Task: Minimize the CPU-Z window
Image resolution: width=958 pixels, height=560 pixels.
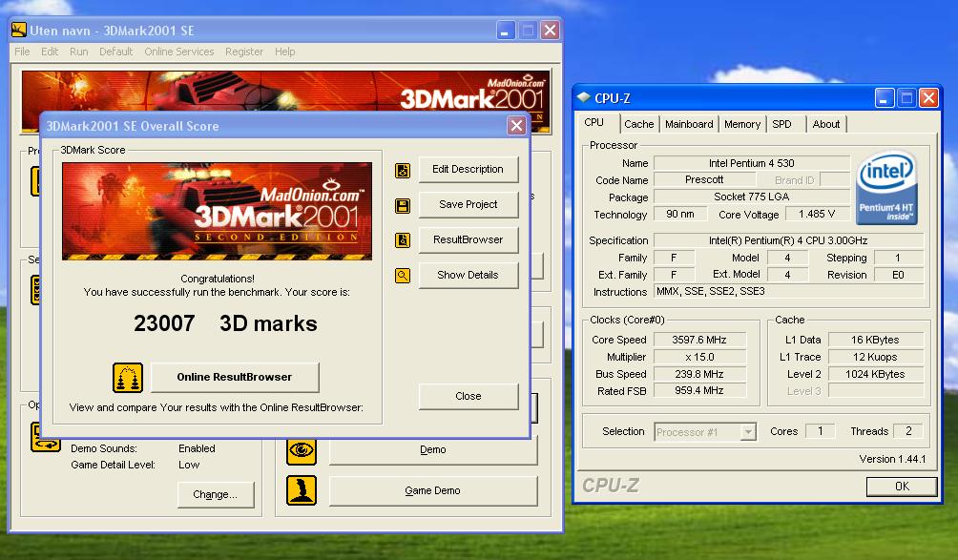Action: (x=885, y=97)
